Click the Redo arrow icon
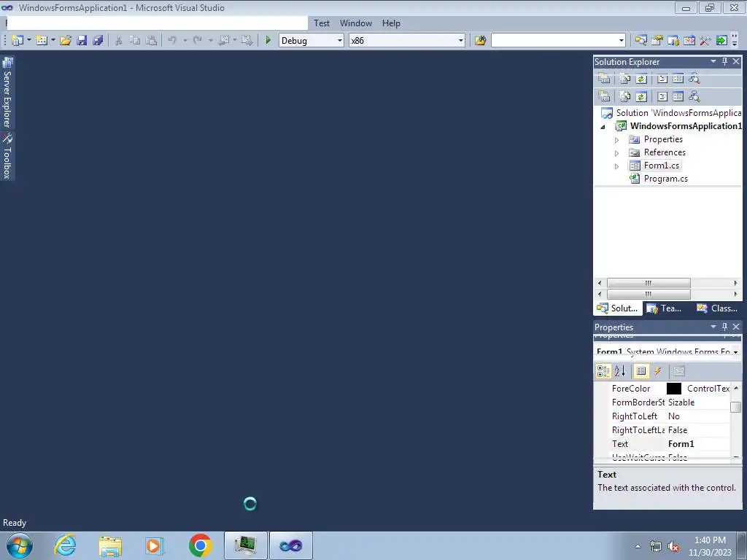 [x=197, y=41]
